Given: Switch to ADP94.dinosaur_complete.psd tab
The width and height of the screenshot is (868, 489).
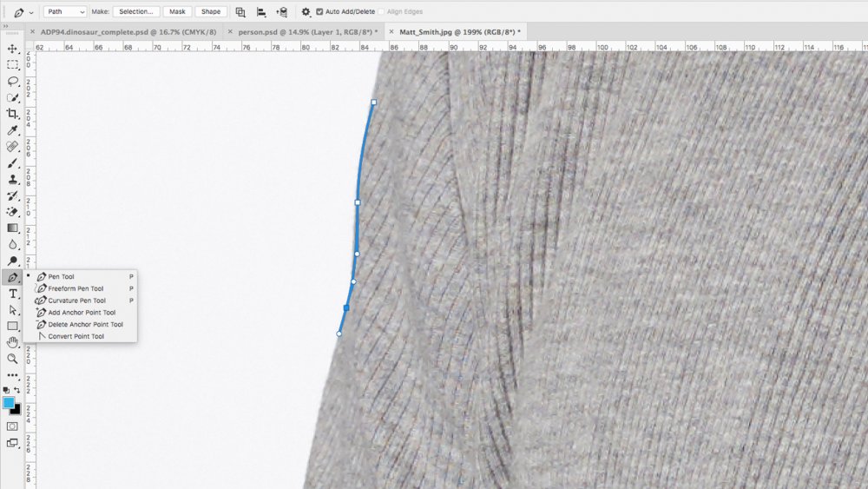Looking at the screenshot, I should 128,32.
